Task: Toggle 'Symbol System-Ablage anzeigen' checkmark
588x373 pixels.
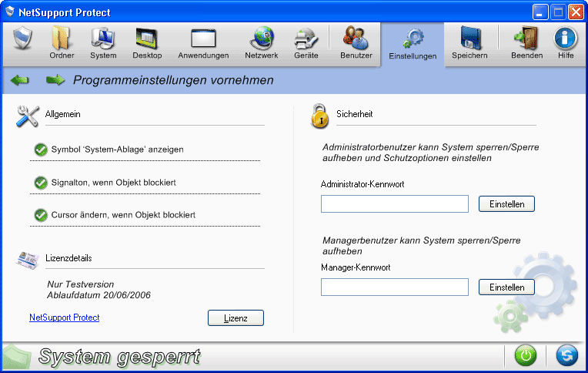Action: [x=41, y=150]
